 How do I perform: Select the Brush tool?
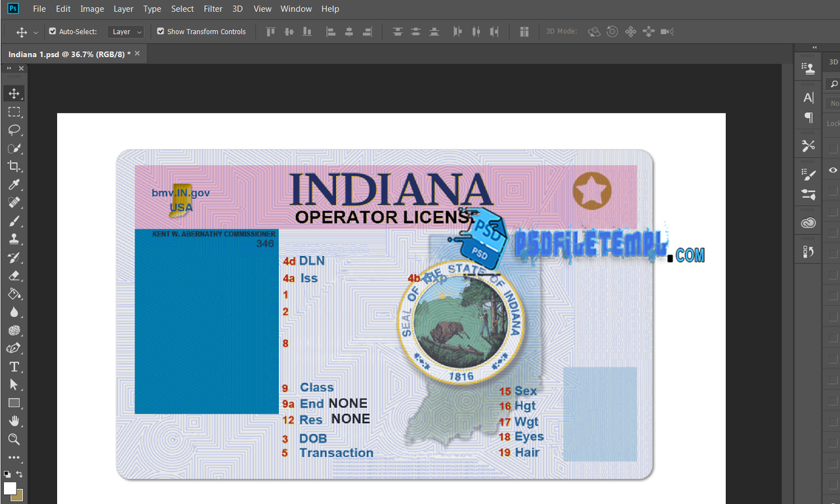tap(14, 221)
